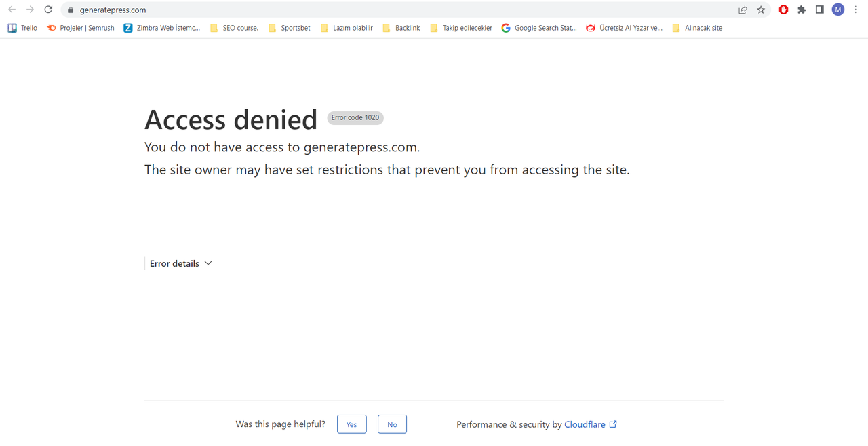Open the Alınacak site bookmark folder
Image resolution: width=868 pixels, height=446 pixels.
point(697,28)
